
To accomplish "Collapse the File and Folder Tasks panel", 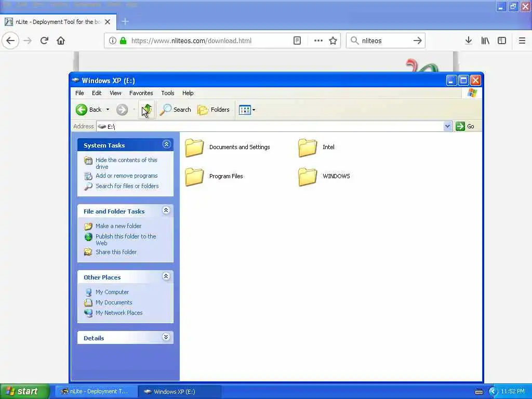I will [x=166, y=210].
